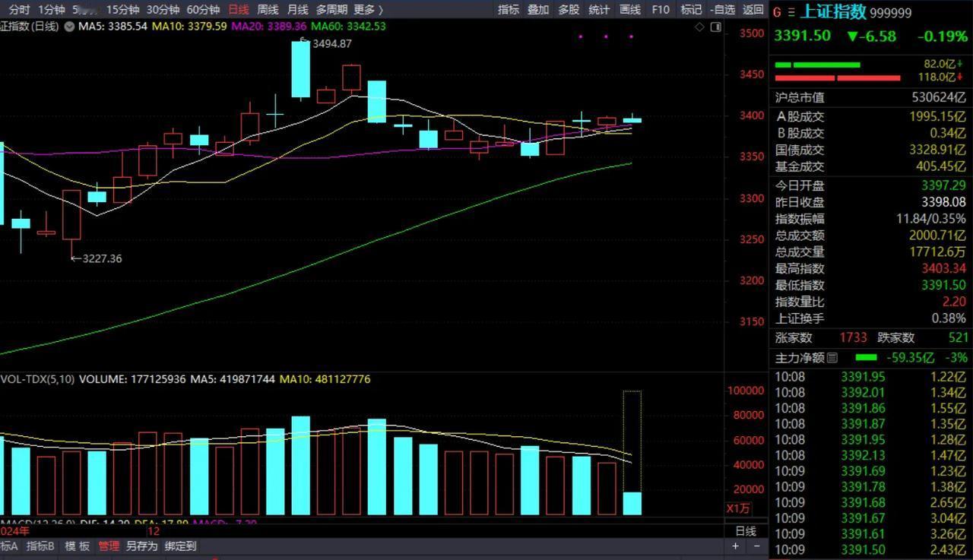Click the 3392.13 tick trade row
973x560 pixels.
[871, 455]
